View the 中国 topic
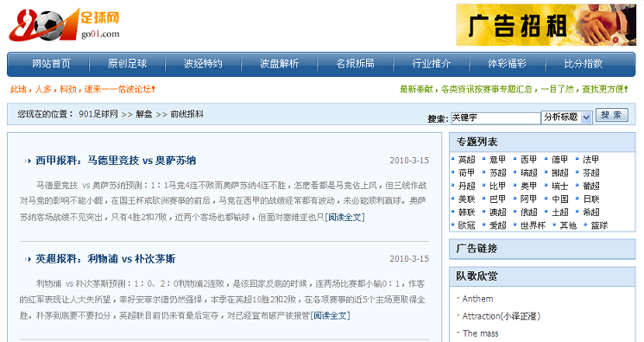The width and height of the screenshot is (644, 342). coord(559,199)
